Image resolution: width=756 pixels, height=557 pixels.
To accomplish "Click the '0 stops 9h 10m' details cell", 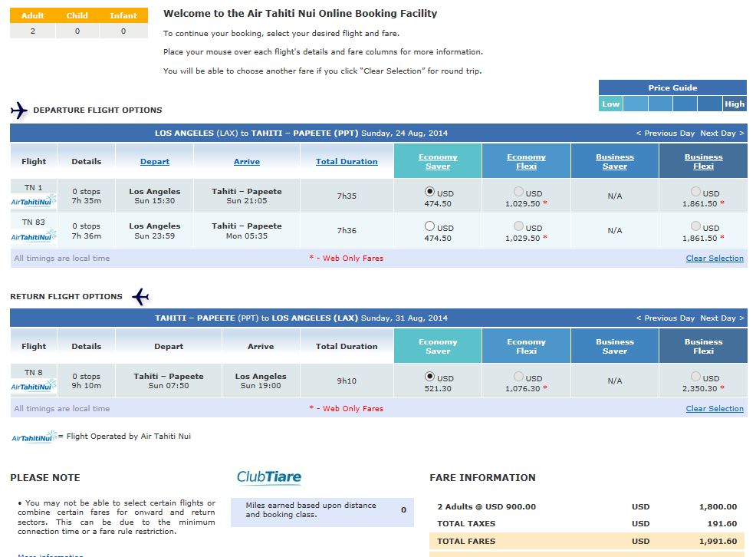I will point(87,381).
